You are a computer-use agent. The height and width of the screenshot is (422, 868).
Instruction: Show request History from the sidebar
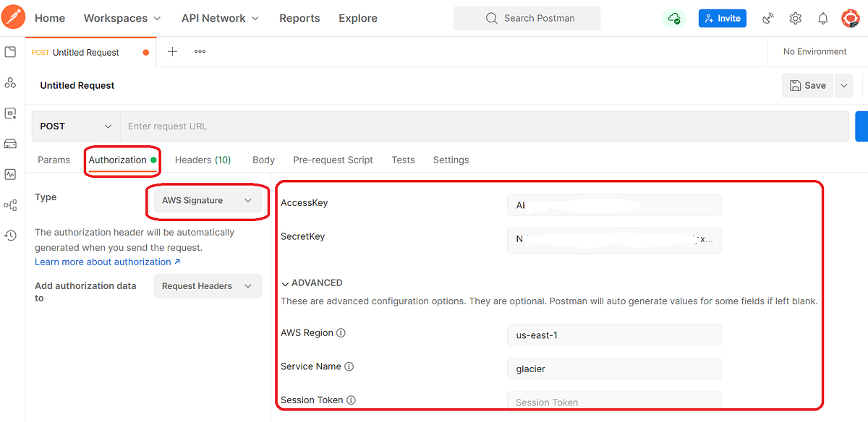10,235
